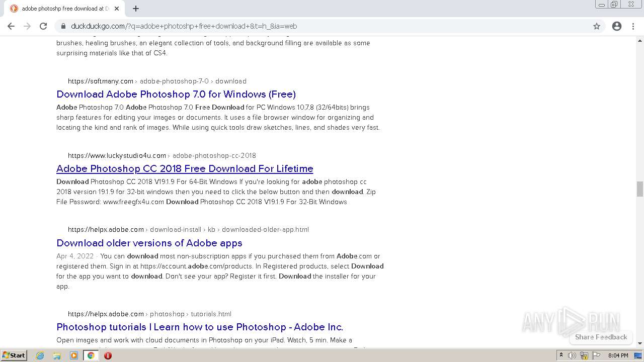Open Download Adobe Photoshop 7.0 for Windows result
This screenshot has height=362, width=644.
tap(176, 94)
